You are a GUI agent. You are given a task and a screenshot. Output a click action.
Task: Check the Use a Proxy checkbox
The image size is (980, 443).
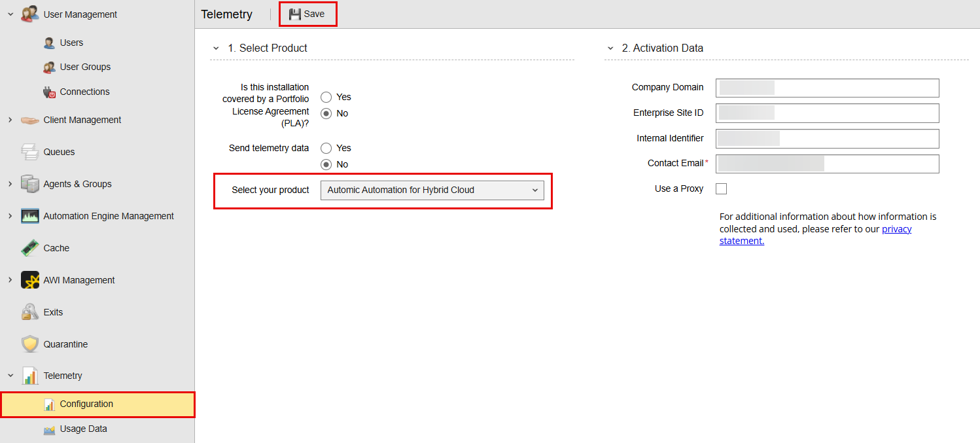pos(721,188)
